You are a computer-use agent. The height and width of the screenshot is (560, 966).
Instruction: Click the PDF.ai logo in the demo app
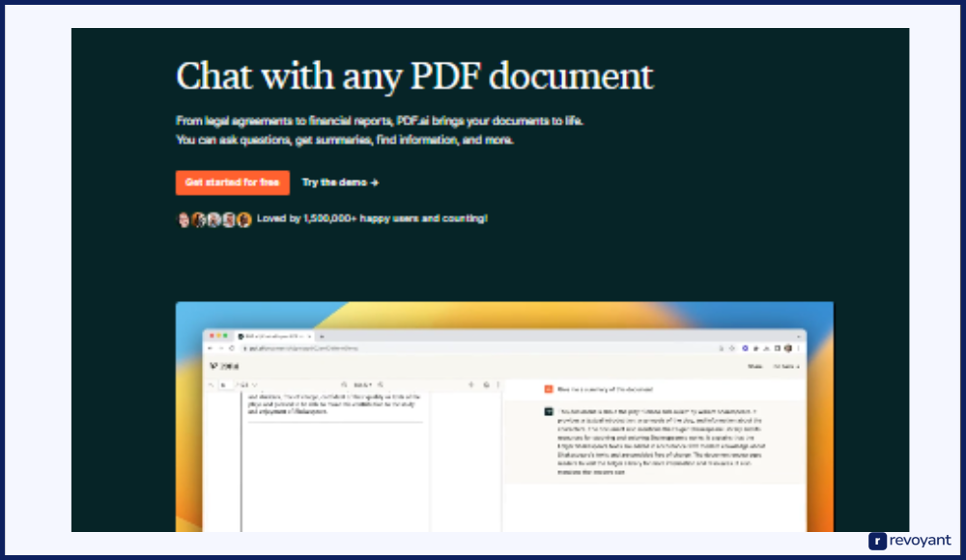pos(224,366)
